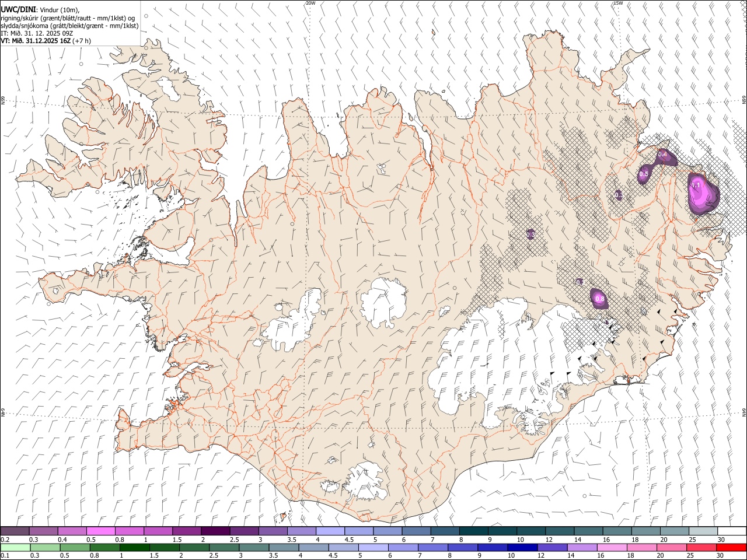Click the 'rigning/skúrir' legend description line
Viewport: 747px width, 560px height.
[x=69, y=18]
